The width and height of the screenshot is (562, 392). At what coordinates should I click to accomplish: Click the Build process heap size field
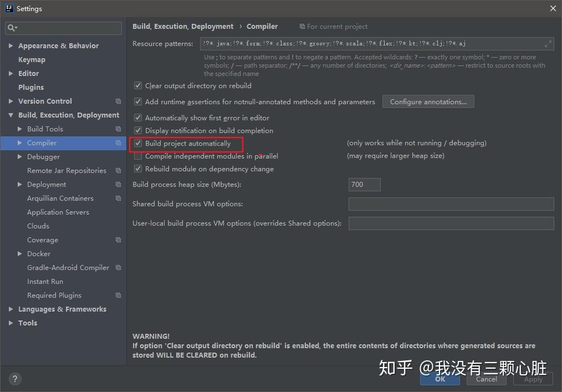[x=365, y=184]
